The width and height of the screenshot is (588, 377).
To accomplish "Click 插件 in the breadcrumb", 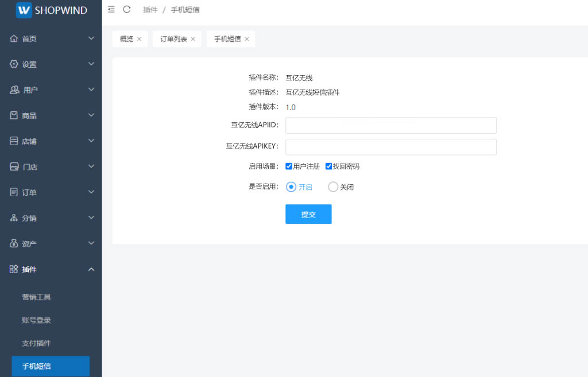I will pyautogui.click(x=150, y=10).
